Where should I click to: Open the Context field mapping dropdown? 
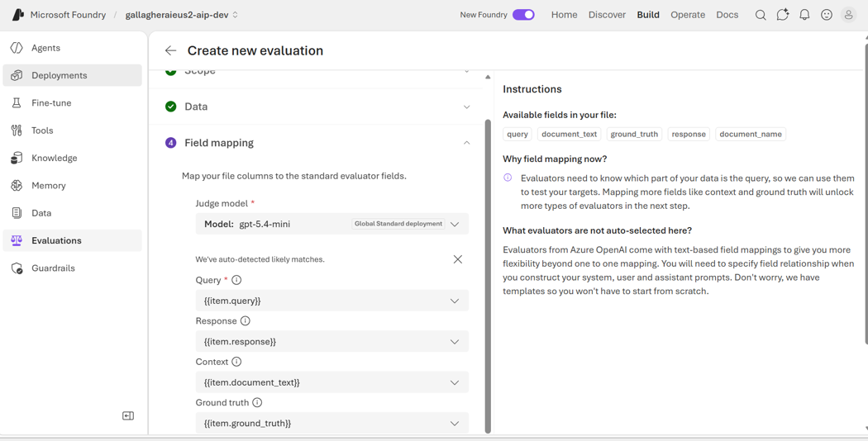[x=332, y=382]
